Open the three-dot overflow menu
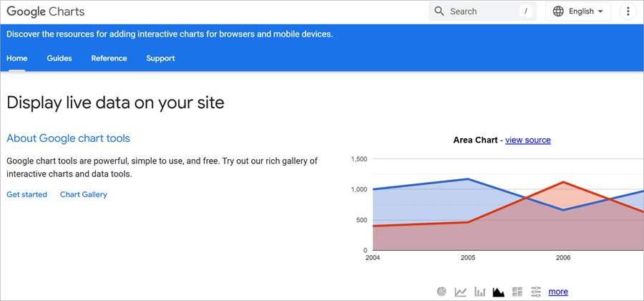 628,11
